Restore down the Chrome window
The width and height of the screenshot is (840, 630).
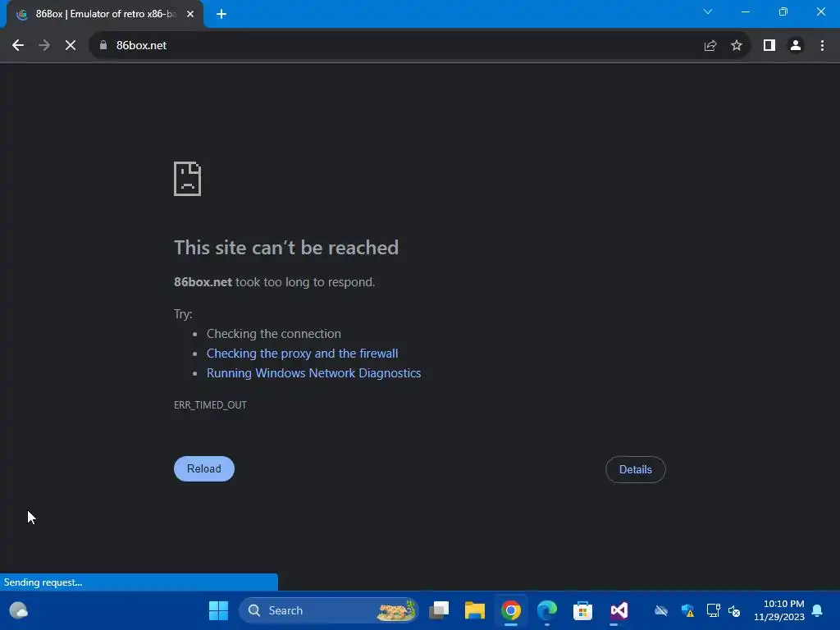[783, 11]
